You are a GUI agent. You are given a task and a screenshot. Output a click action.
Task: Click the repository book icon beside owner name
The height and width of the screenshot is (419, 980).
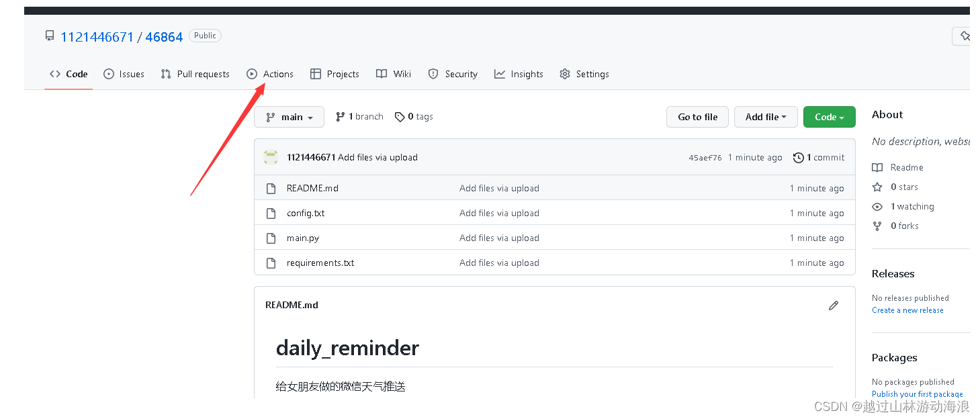click(50, 36)
